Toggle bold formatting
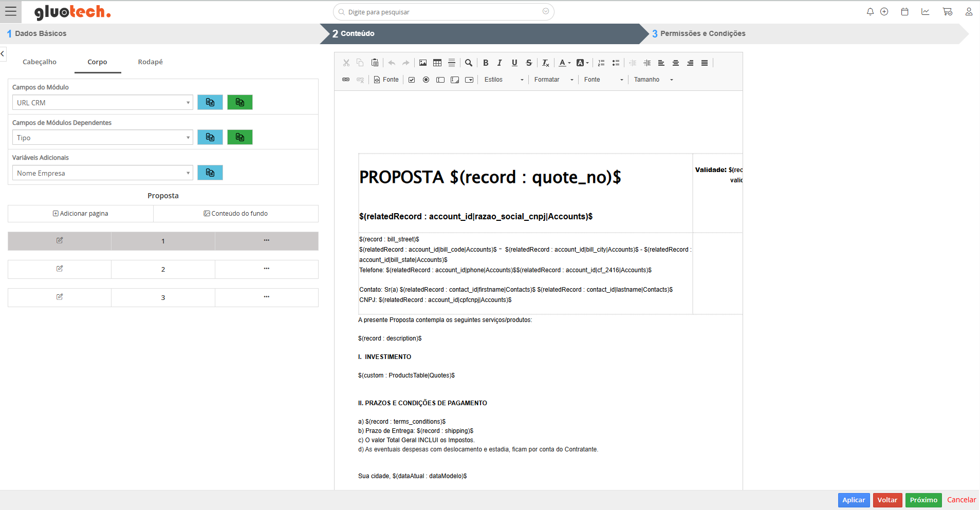 [x=486, y=63]
